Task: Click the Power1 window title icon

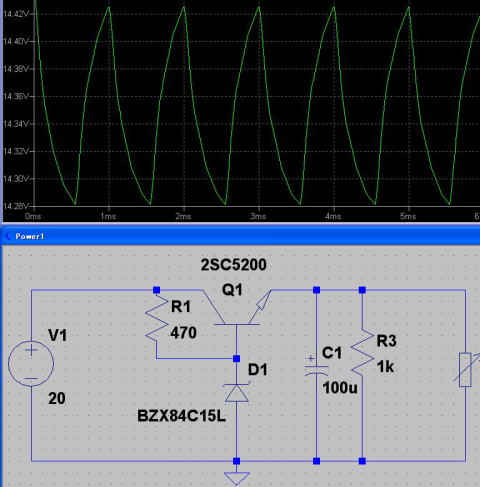Action: point(8,237)
